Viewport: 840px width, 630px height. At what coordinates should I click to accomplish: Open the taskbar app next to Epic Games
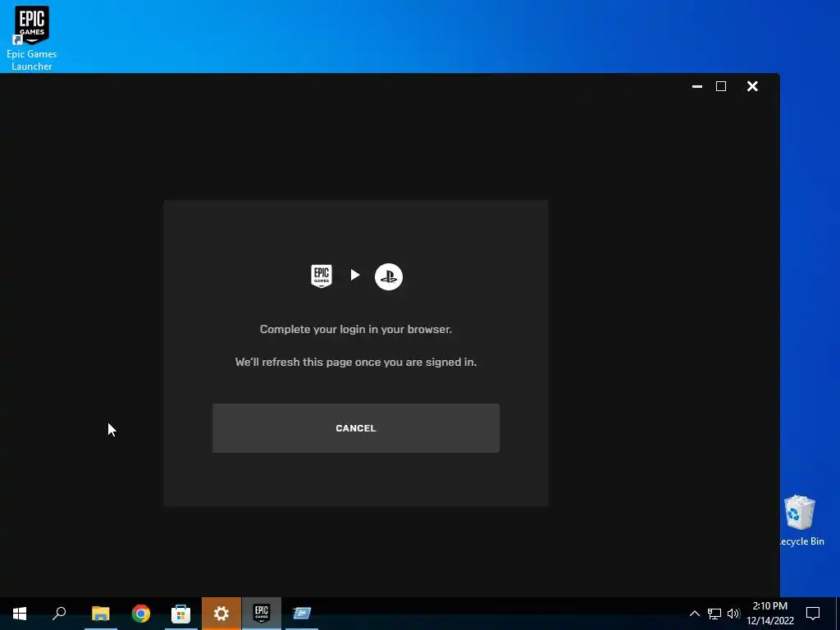tap(302, 614)
